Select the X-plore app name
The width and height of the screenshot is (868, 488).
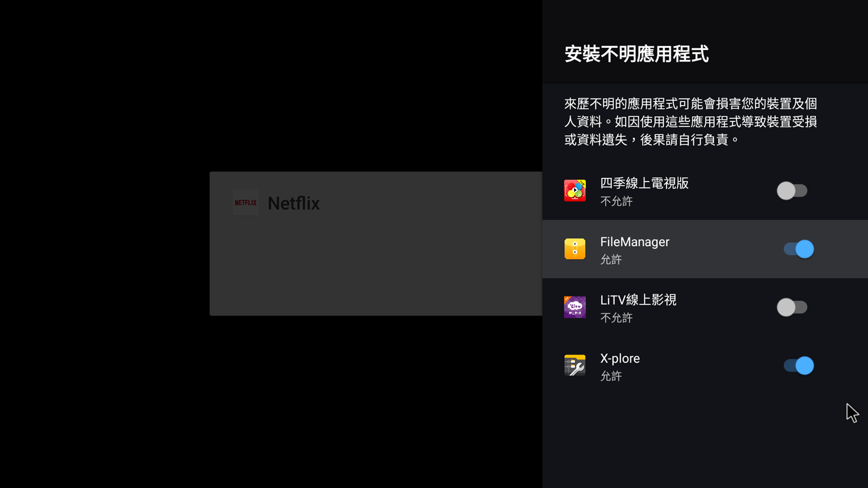coord(620,358)
